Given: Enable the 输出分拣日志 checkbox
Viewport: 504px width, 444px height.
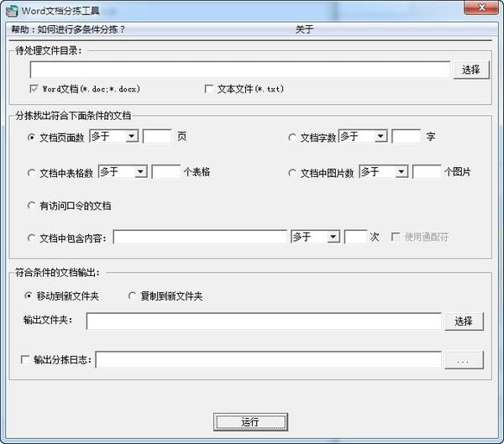Looking at the screenshot, I should tap(24, 360).
